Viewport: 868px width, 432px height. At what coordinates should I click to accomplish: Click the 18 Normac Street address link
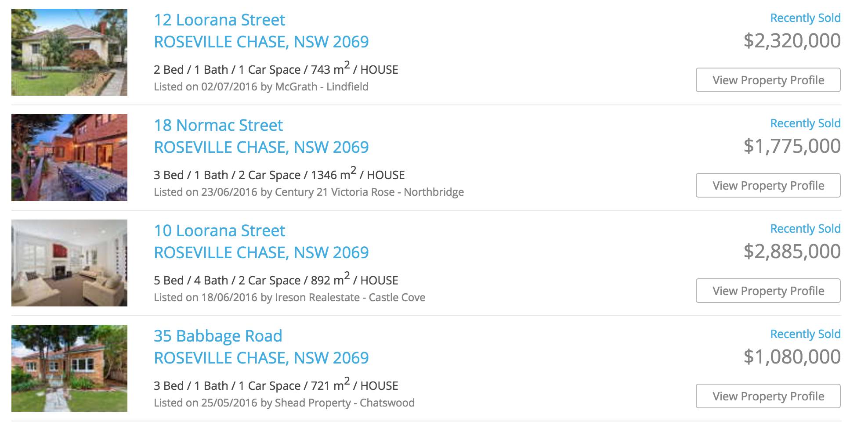218,126
